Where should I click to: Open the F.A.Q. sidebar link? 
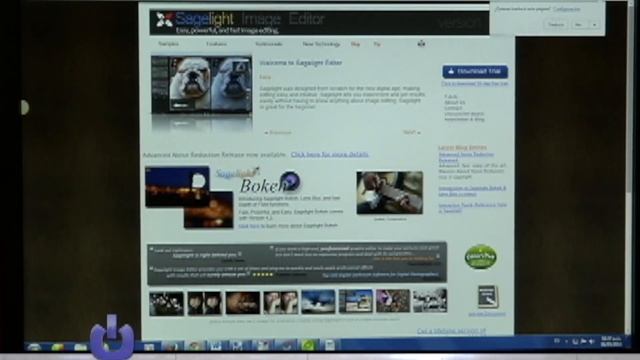click(x=451, y=97)
